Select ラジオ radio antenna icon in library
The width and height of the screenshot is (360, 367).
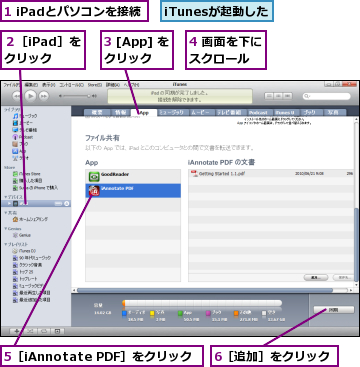click(15, 158)
